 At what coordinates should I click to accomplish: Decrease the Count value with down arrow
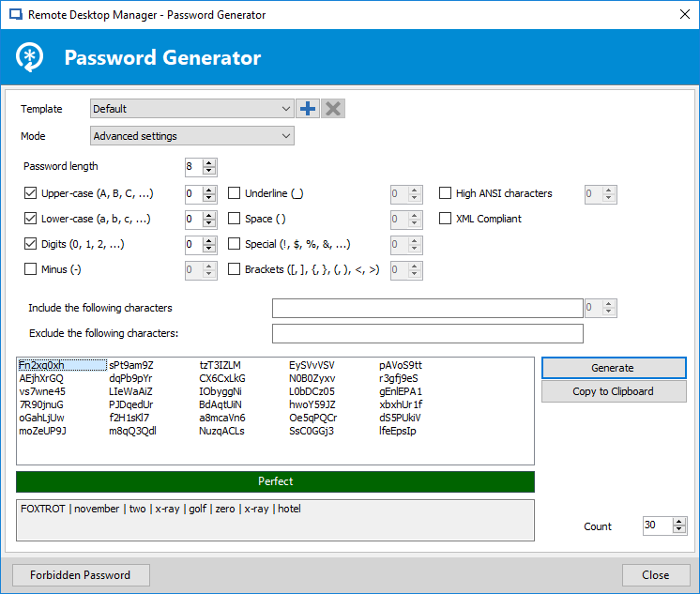680,530
